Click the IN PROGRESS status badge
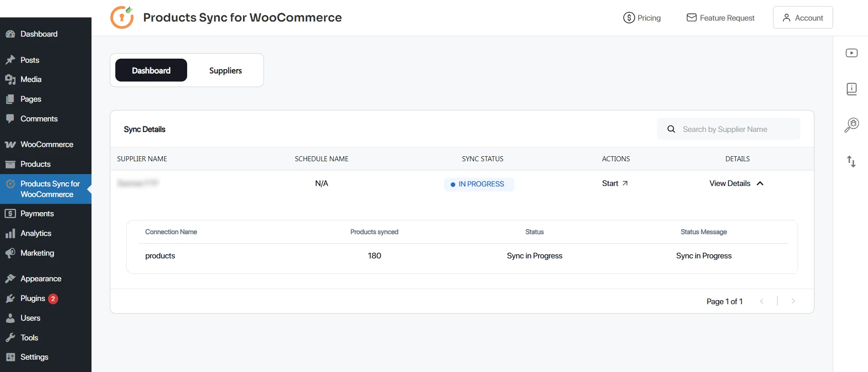Image resolution: width=868 pixels, height=372 pixels. [479, 184]
